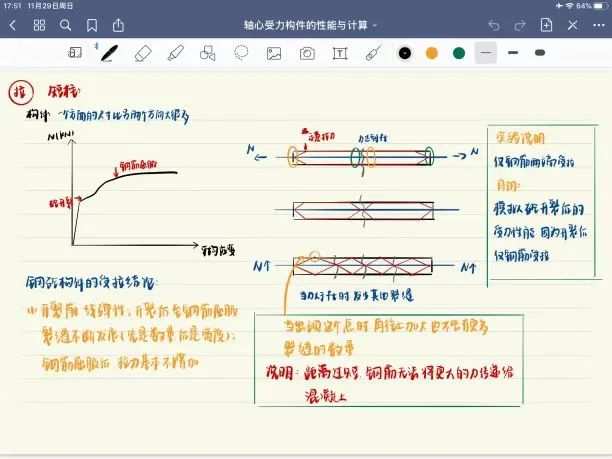Open the page thumbnails grid view
This screenshot has width=612, height=459.
click(x=39, y=26)
